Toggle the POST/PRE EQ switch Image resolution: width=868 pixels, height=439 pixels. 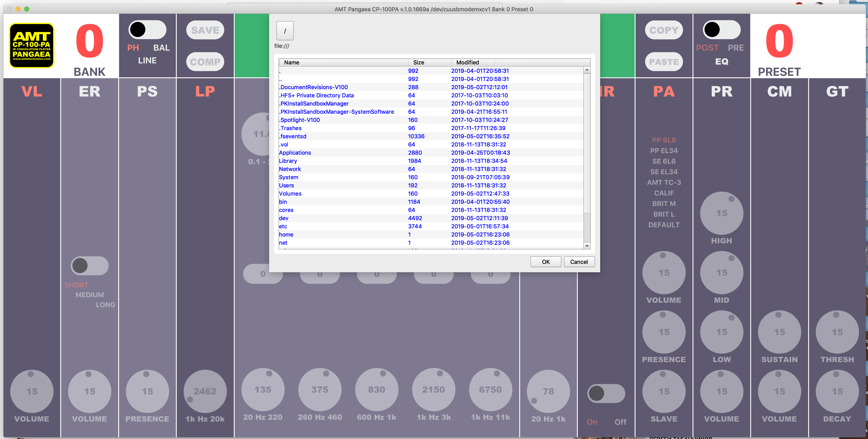click(x=721, y=30)
